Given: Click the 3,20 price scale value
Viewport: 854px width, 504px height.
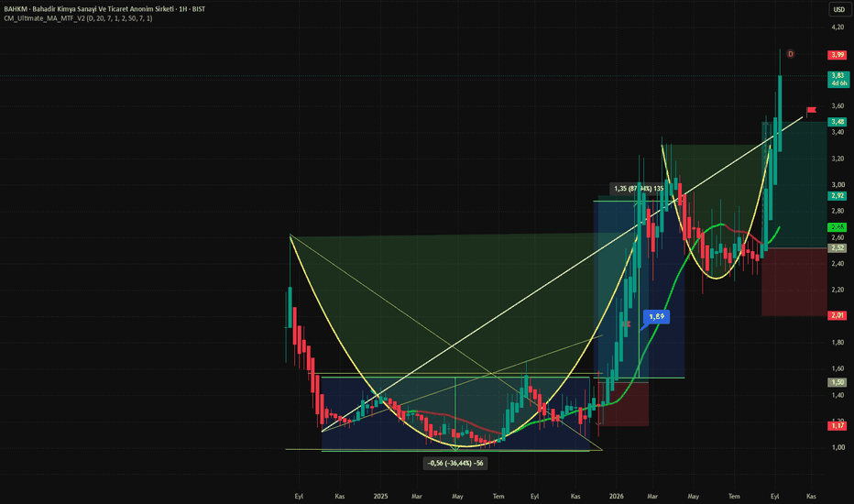Looking at the screenshot, I should click(838, 159).
